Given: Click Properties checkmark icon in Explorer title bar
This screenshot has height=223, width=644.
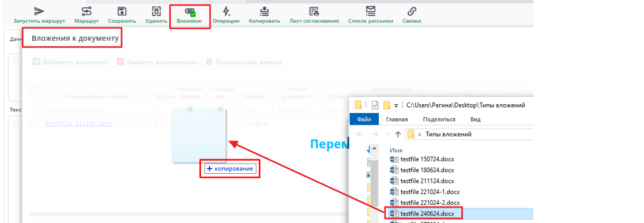Looking at the screenshot, I should click(x=375, y=105).
